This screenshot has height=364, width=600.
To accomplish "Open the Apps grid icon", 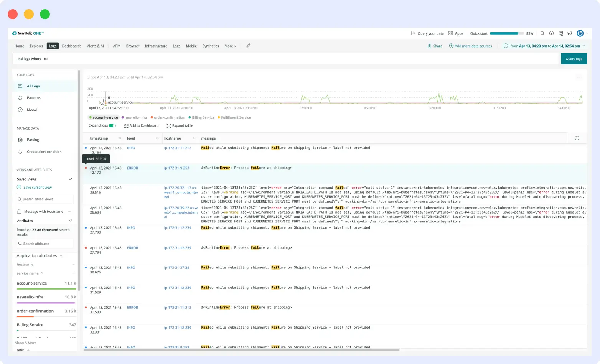I will click(451, 33).
